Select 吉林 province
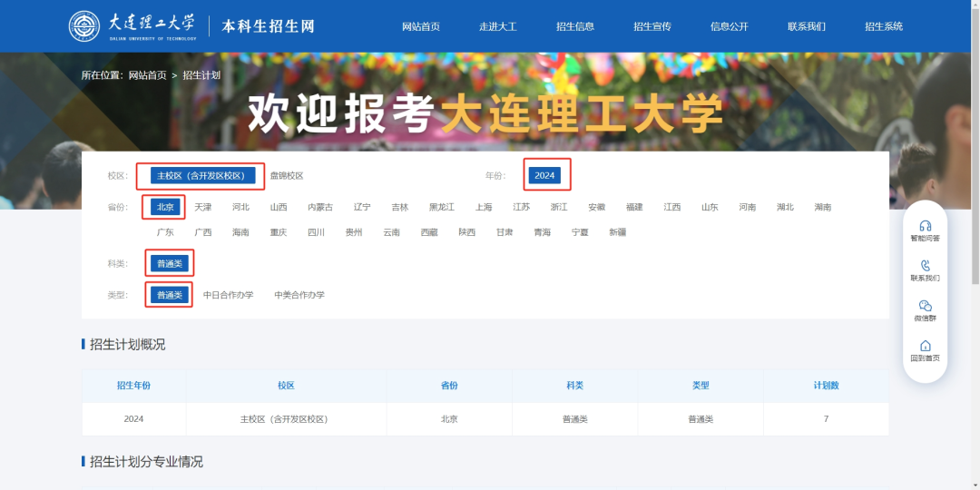Screen dimensions: 980x490 (399, 207)
